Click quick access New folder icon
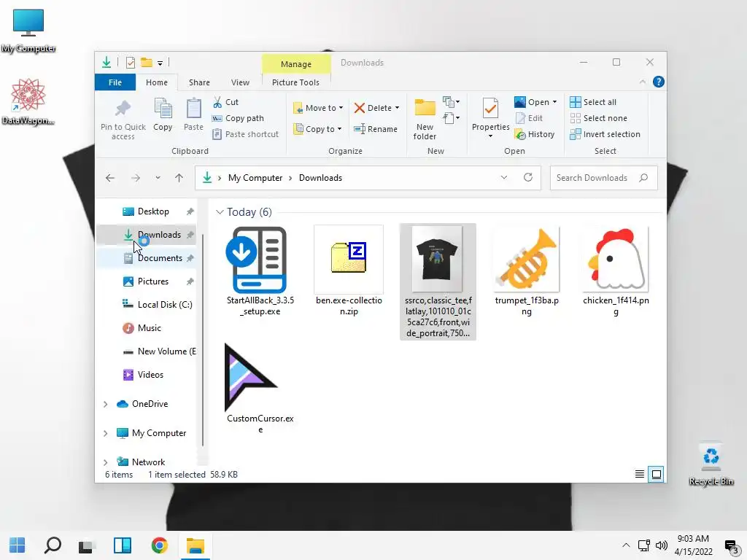Viewport: 747px width, 560px height. [x=147, y=63]
